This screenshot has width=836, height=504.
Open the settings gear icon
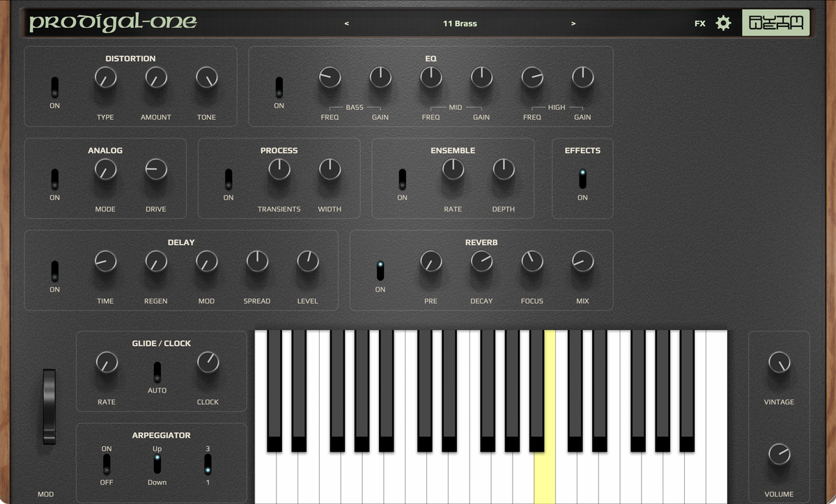click(724, 23)
